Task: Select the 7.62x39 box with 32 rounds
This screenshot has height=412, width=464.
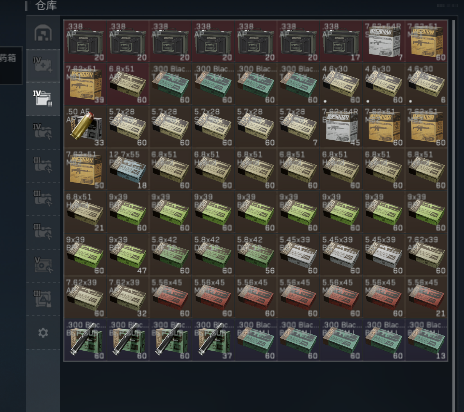Action: (128, 297)
